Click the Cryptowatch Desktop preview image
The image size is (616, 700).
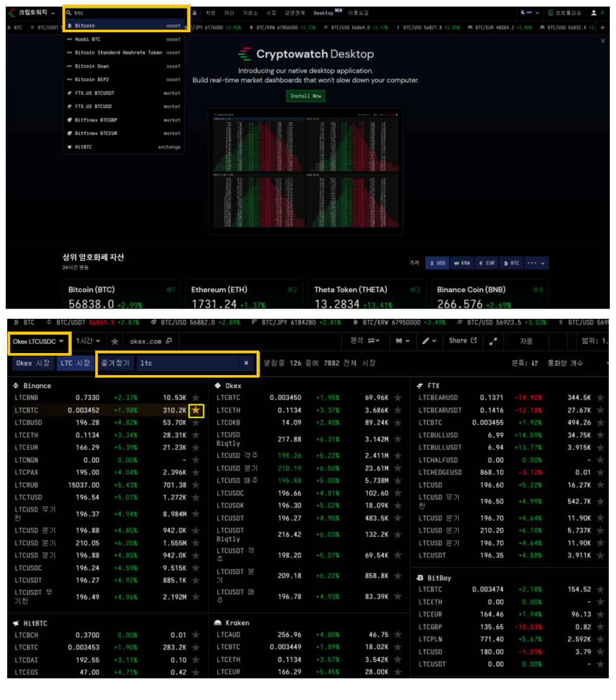[x=306, y=171]
